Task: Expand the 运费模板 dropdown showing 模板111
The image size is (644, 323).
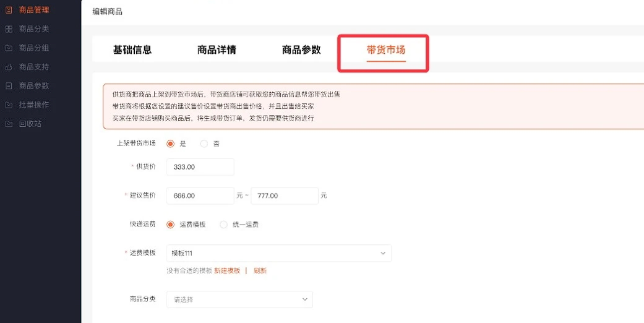Action: point(279,253)
